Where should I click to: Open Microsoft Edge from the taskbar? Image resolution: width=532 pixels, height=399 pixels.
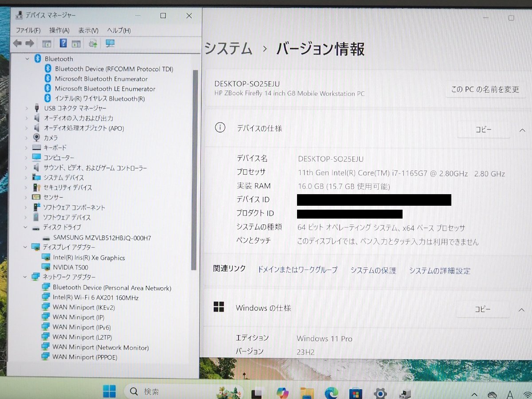(331, 393)
